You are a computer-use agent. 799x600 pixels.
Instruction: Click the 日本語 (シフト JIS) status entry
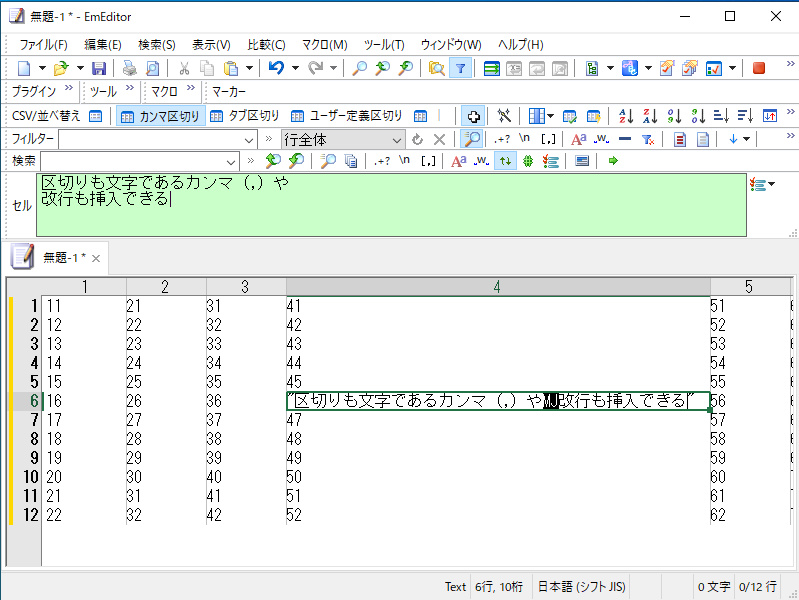(581, 587)
